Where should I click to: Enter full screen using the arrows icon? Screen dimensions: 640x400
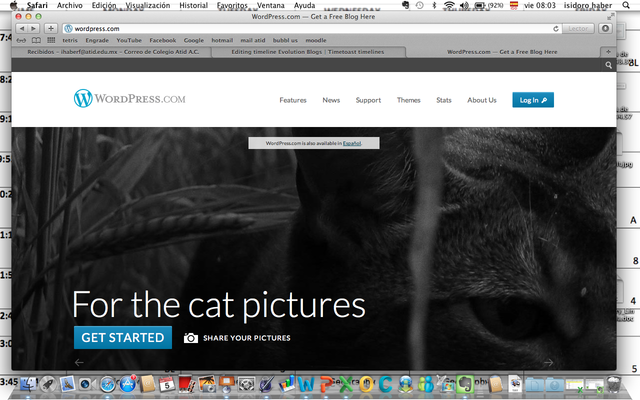tap(611, 17)
